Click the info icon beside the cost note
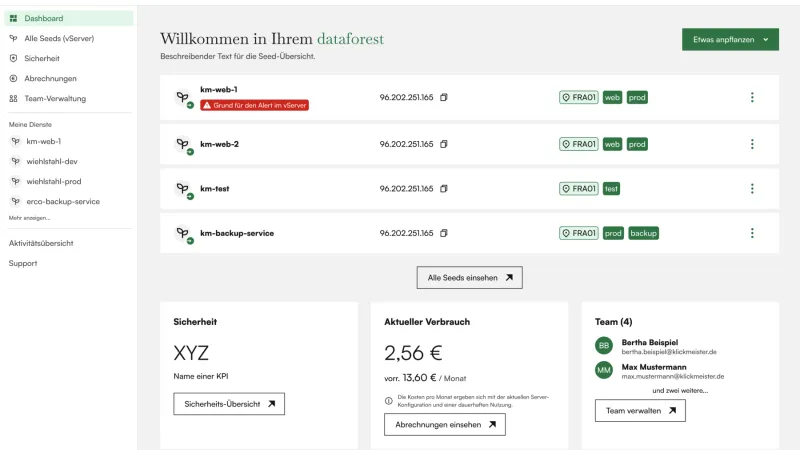The width and height of the screenshot is (800, 450). pos(388,400)
